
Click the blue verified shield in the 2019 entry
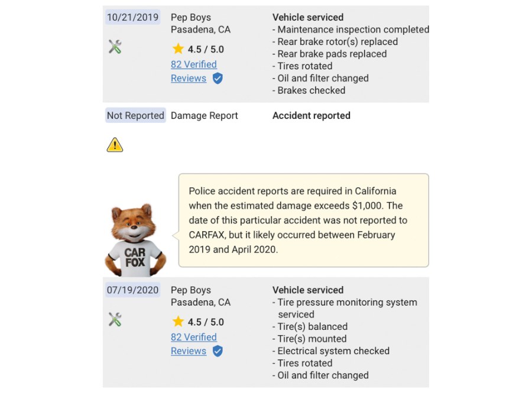(218, 79)
